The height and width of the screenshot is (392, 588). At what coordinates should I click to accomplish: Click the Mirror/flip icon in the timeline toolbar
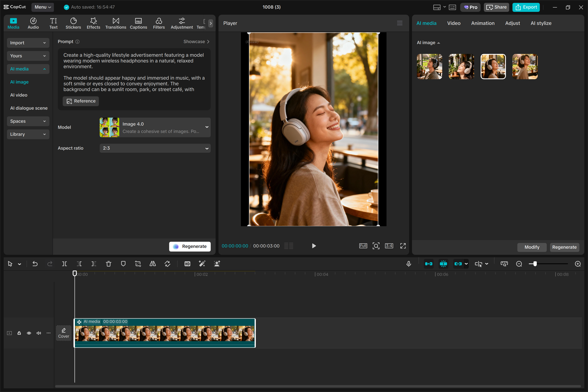pyautogui.click(x=153, y=264)
